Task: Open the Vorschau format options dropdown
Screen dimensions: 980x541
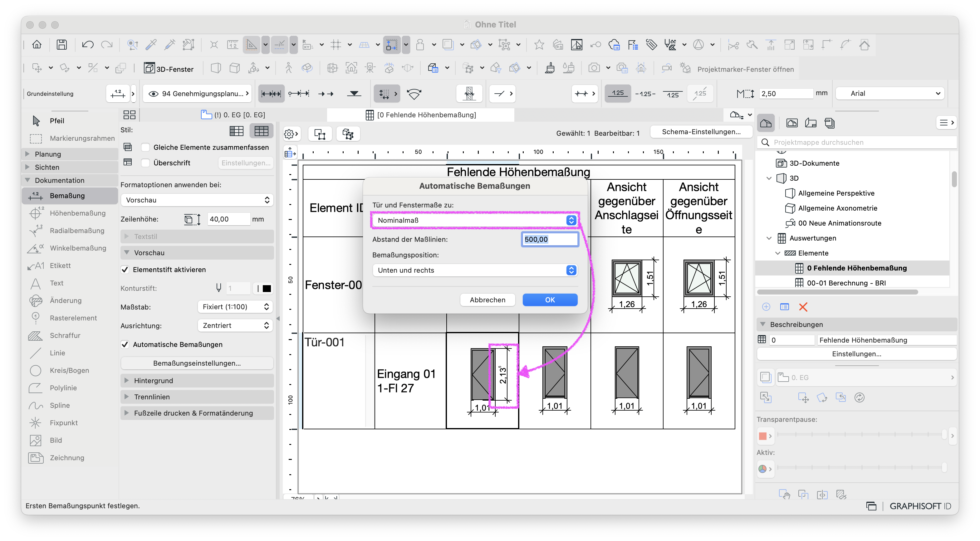Action: click(197, 200)
